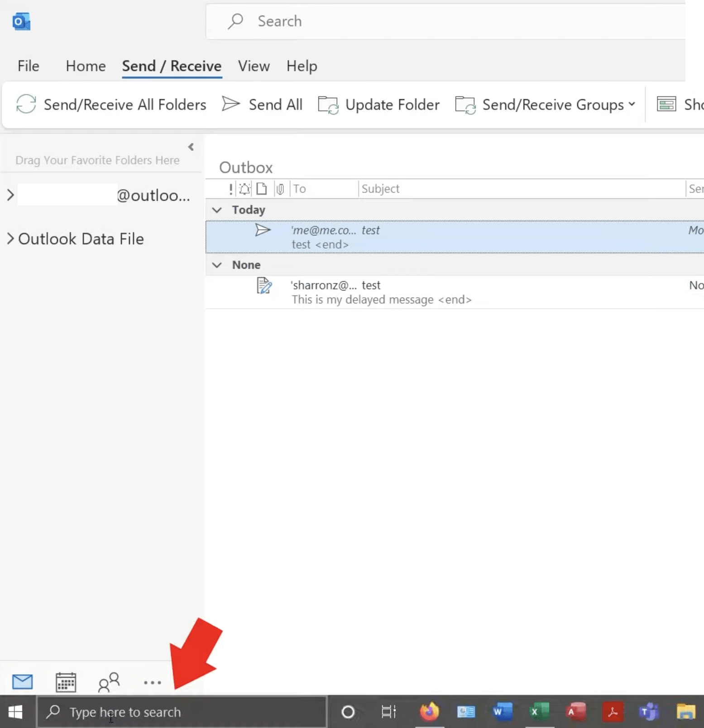Click send icon on me@me.co message
The image size is (704, 728).
pos(263,230)
